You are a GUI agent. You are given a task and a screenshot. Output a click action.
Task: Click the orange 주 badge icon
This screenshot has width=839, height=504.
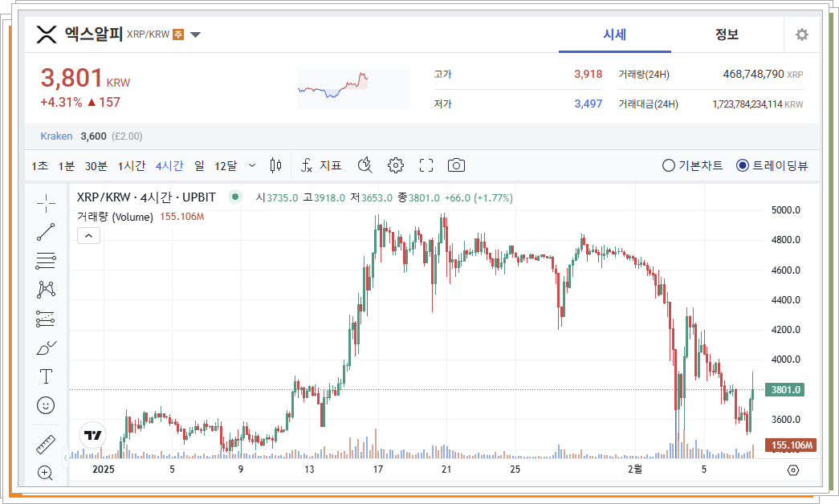click(178, 35)
